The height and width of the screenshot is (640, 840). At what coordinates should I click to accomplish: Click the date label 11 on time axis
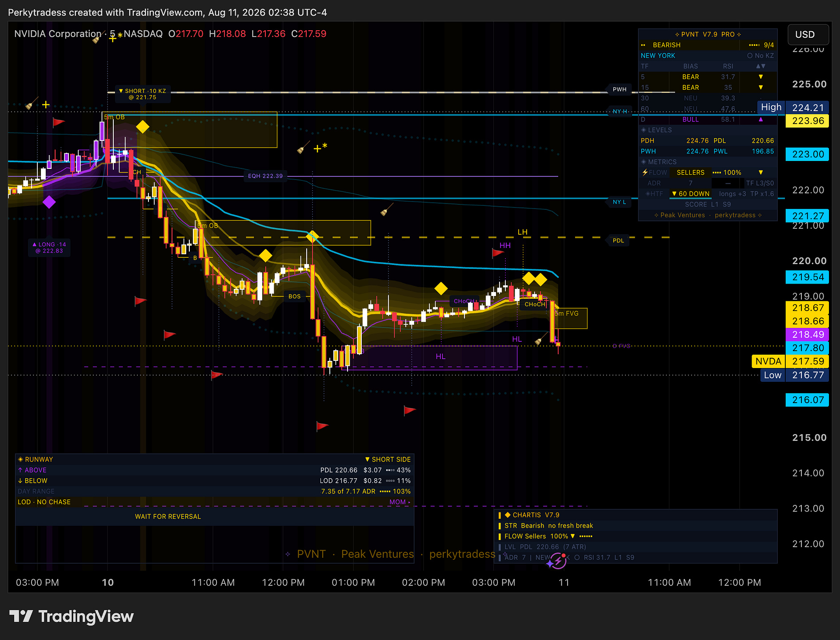point(564,582)
